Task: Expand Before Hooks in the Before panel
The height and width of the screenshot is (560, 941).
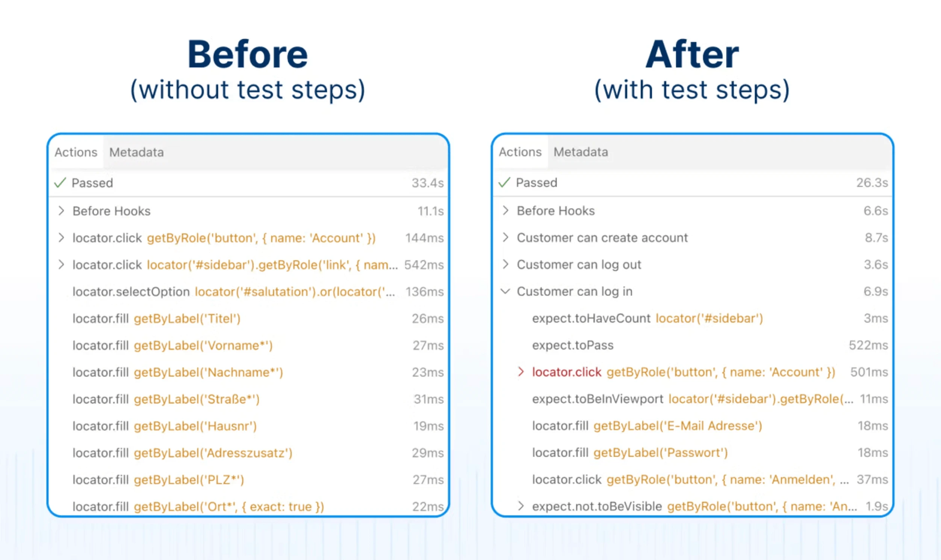Action: coord(62,210)
